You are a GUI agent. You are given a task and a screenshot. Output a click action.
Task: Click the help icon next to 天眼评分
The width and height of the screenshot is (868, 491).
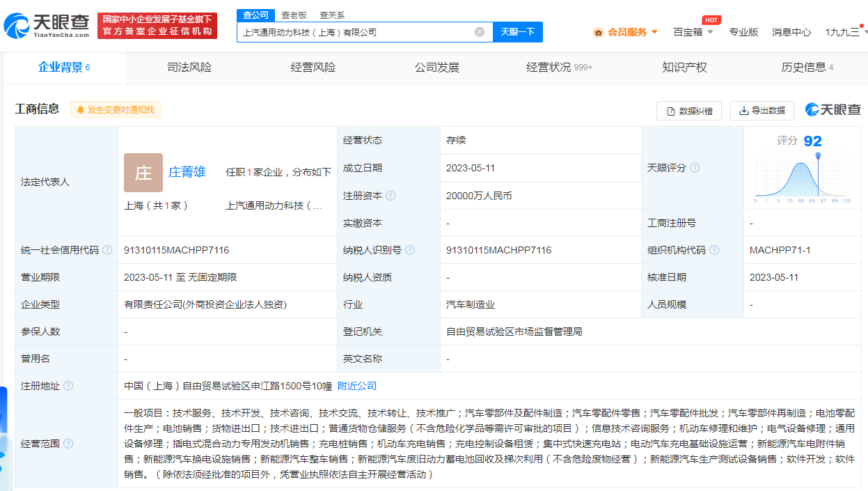coord(695,168)
